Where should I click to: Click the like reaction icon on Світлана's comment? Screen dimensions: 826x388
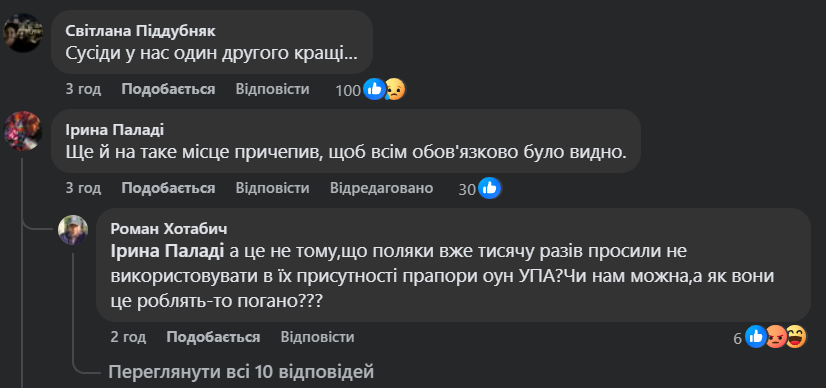[375, 89]
